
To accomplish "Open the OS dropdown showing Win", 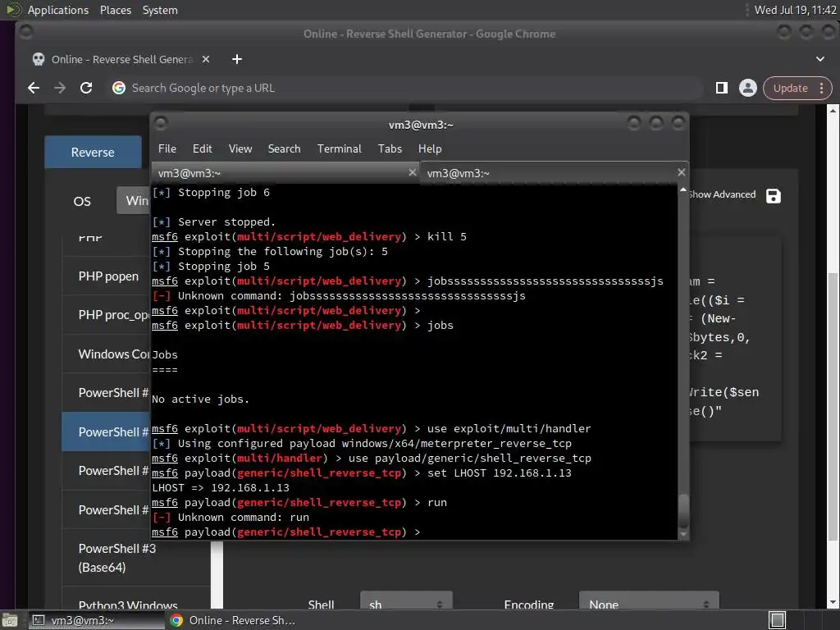I will (133, 201).
